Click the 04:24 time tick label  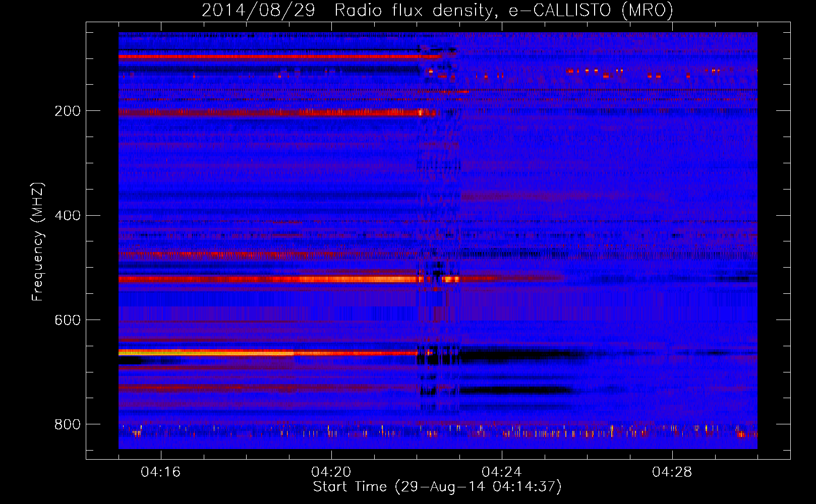click(502, 472)
